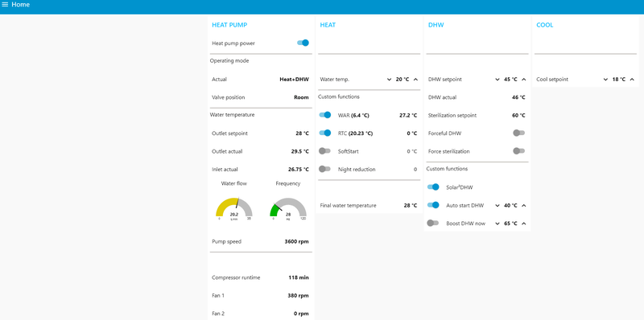Click the WAR 27.2 °C value
The height and width of the screenshot is (320, 644).
pos(408,116)
